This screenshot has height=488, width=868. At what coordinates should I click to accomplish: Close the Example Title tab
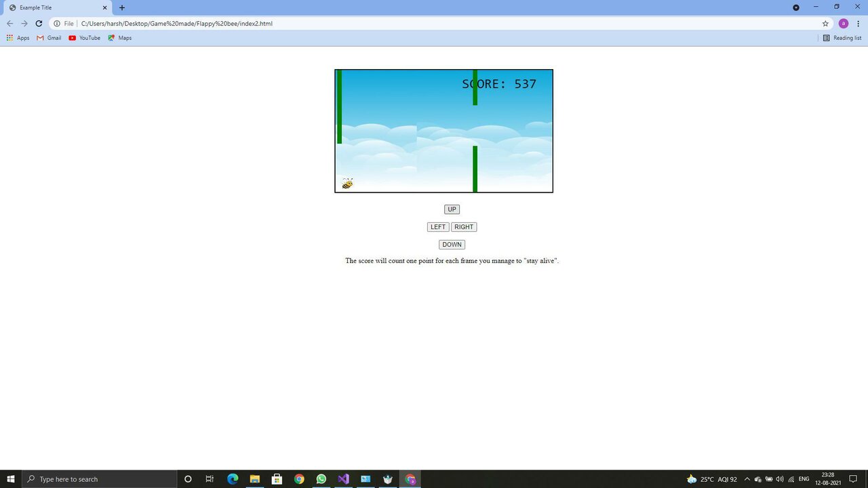pyautogui.click(x=105, y=7)
